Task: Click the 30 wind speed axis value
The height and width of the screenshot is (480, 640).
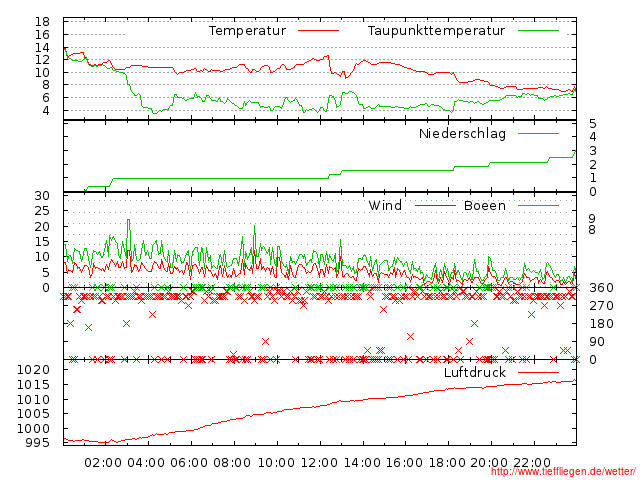Action: click(x=42, y=196)
